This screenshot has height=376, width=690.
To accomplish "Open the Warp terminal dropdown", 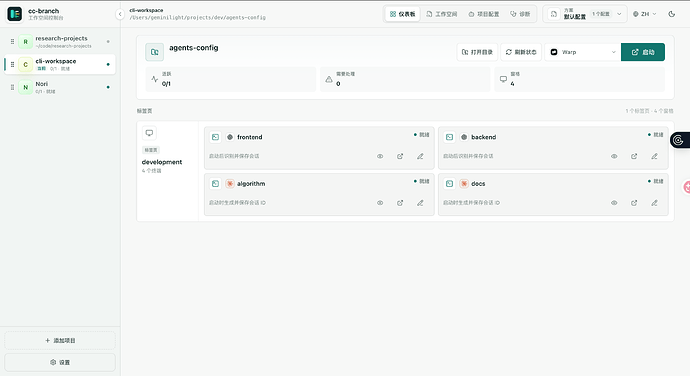I will [x=583, y=52].
